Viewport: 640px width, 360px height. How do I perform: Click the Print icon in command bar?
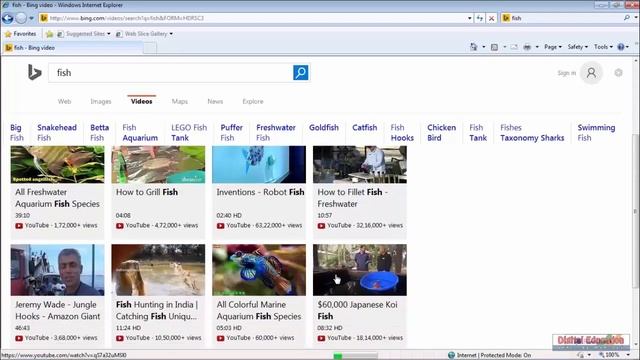click(527, 47)
